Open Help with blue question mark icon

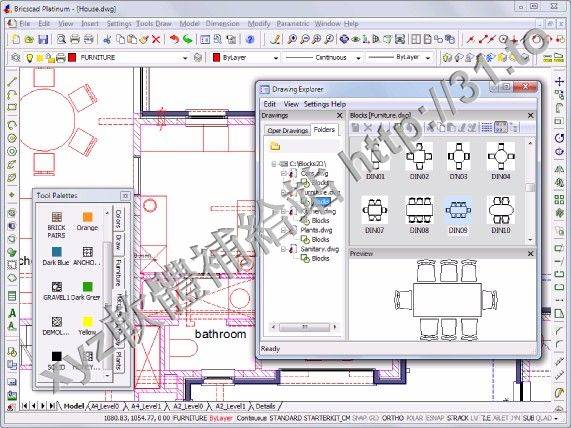pyautogui.click(x=250, y=39)
